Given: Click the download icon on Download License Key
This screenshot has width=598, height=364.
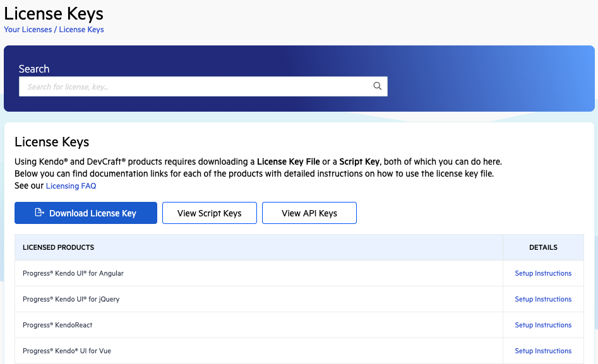Looking at the screenshot, I should (40, 213).
